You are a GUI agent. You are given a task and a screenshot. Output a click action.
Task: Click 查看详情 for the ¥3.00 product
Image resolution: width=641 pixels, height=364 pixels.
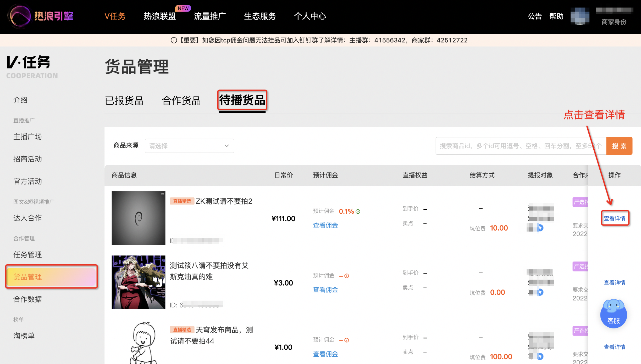(x=615, y=283)
